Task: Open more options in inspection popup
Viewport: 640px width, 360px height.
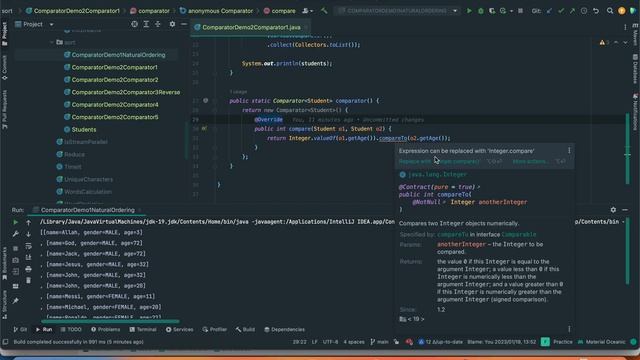Action: pyautogui.click(x=569, y=151)
